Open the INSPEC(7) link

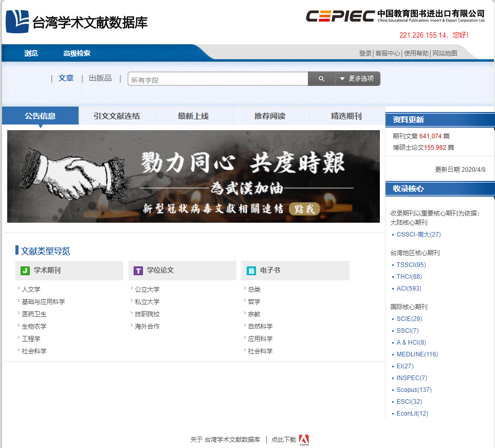[412, 378]
